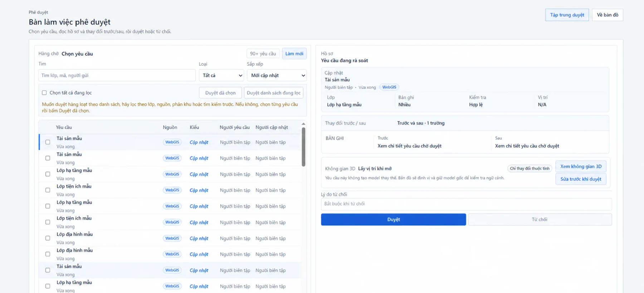Click the 'Chỉ thay đổi thuộc tính' badge
This screenshot has height=293, width=644.
pos(530,169)
